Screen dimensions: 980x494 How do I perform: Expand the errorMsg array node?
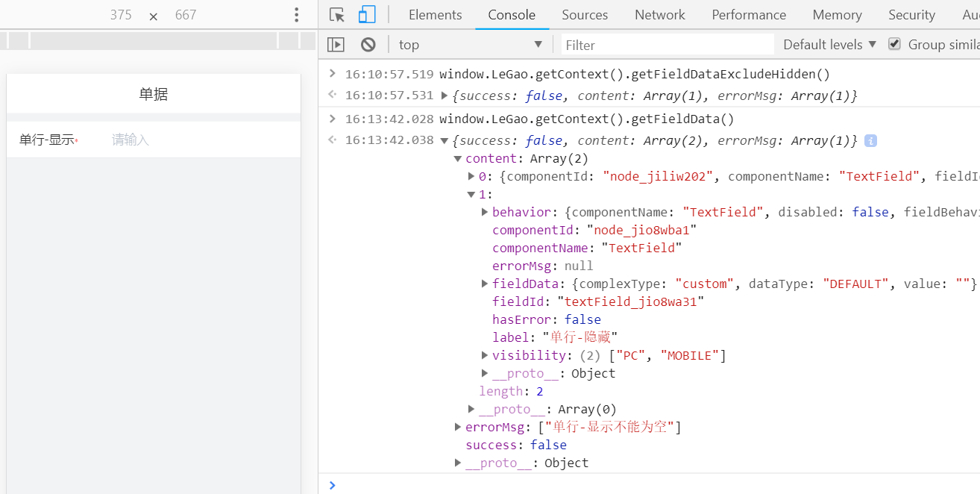[x=458, y=427]
